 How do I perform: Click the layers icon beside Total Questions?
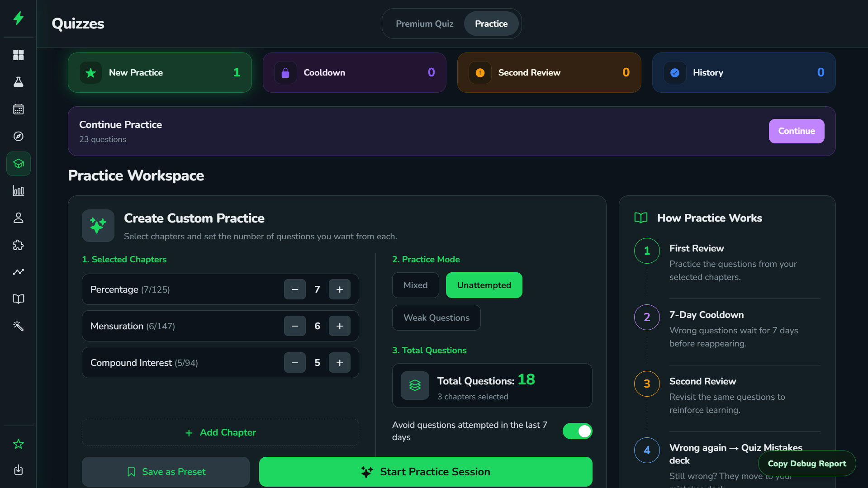coord(415,385)
